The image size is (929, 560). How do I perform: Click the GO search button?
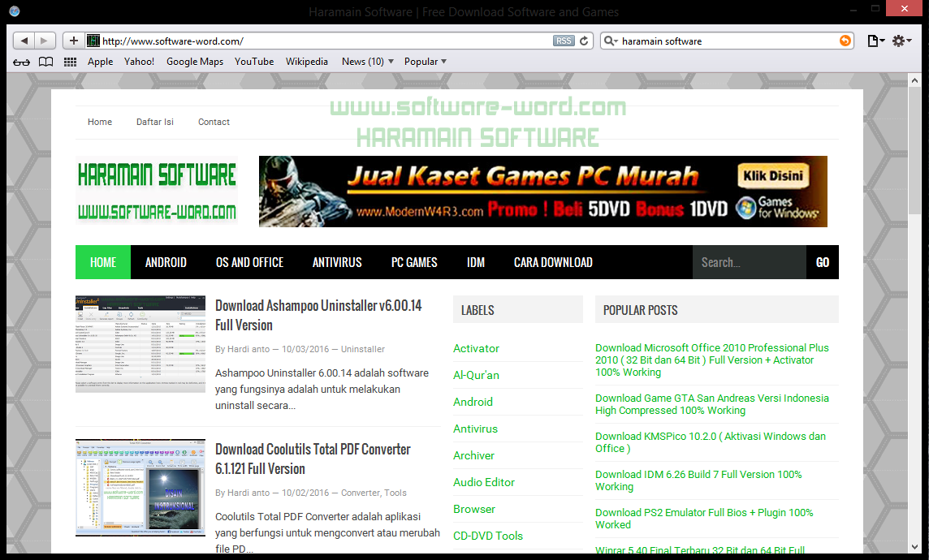pos(823,262)
